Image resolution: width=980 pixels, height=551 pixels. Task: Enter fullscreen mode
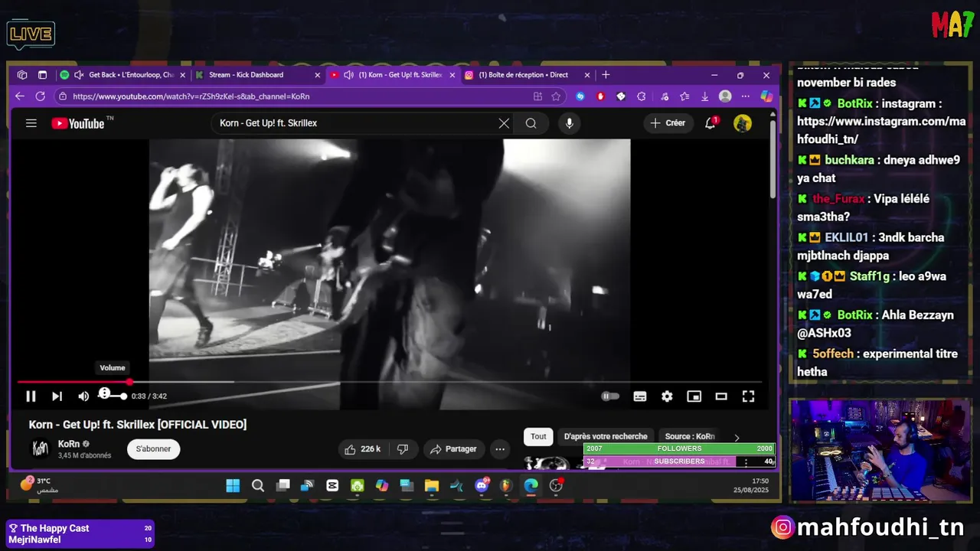coord(748,396)
